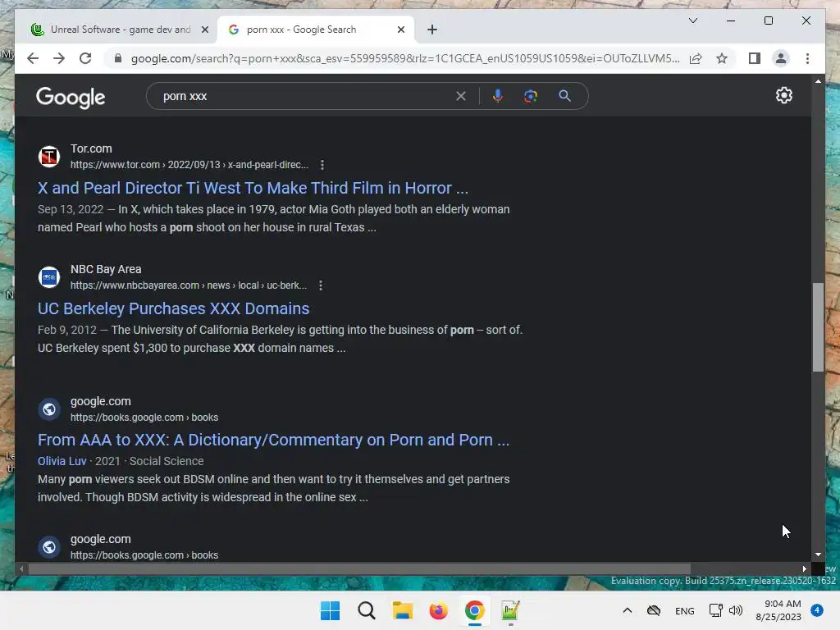Image resolution: width=840 pixels, height=630 pixels.
Task: Show hidden system tray icons
Action: [x=628, y=610]
